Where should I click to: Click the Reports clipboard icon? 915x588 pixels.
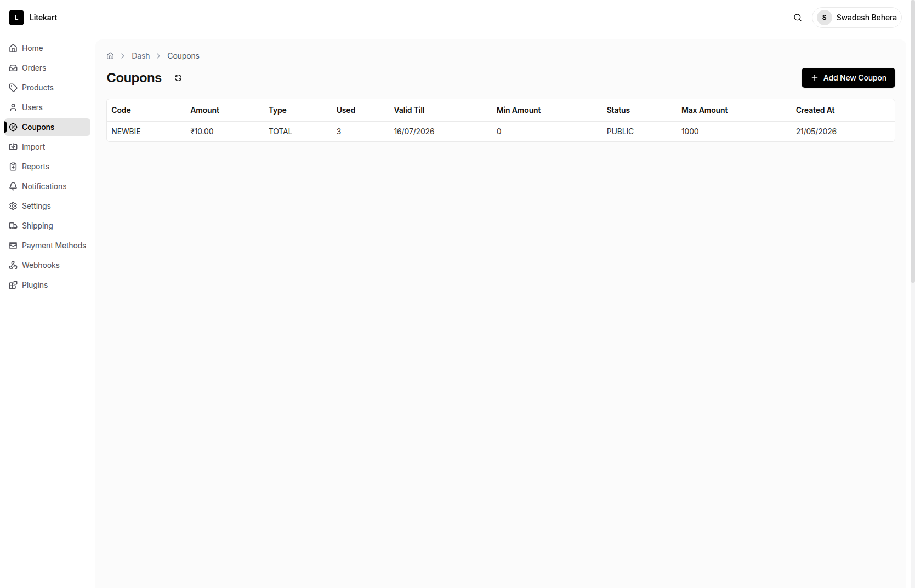[x=13, y=167]
